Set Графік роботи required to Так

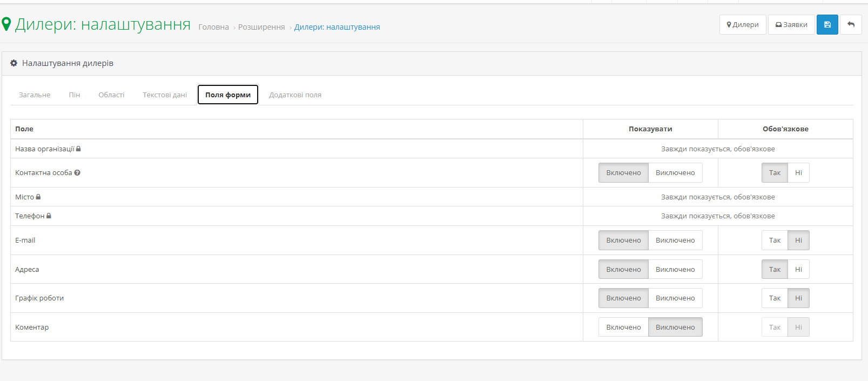(775, 298)
